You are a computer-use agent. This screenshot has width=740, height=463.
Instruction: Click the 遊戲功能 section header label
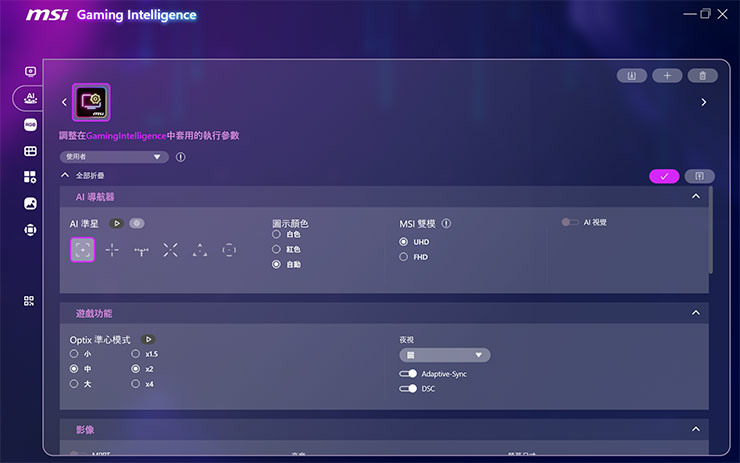(x=94, y=313)
